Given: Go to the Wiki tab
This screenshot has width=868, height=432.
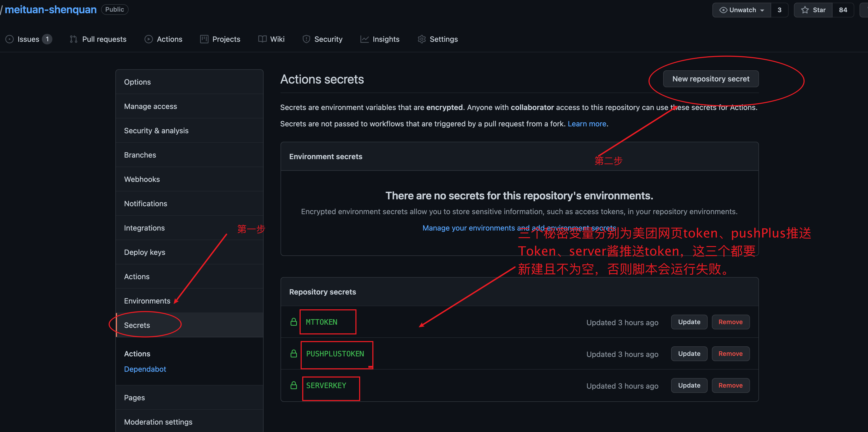Looking at the screenshot, I should click(x=271, y=39).
